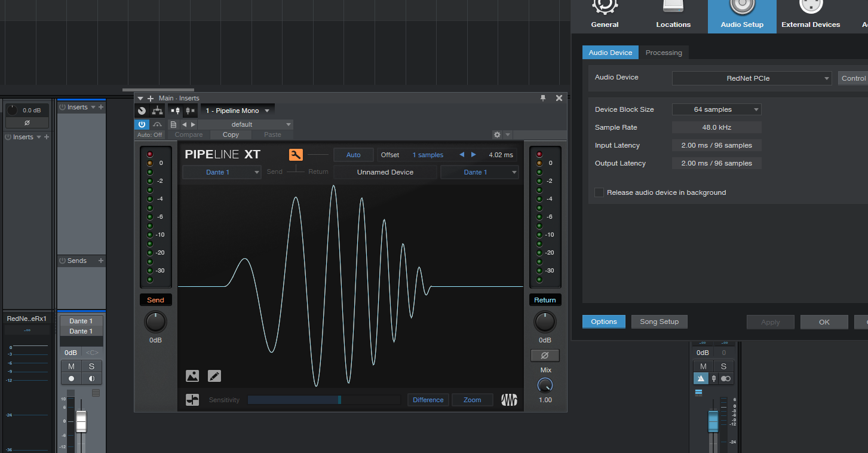Image resolution: width=868 pixels, height=453 pixels.
Task: Expand the arrow next to the settings gear
Action: pos(508,135)
